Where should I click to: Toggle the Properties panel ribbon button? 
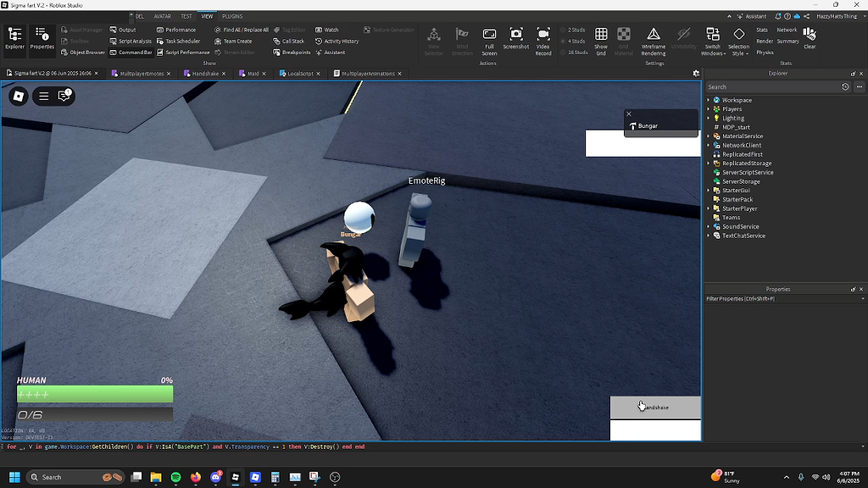42,39
